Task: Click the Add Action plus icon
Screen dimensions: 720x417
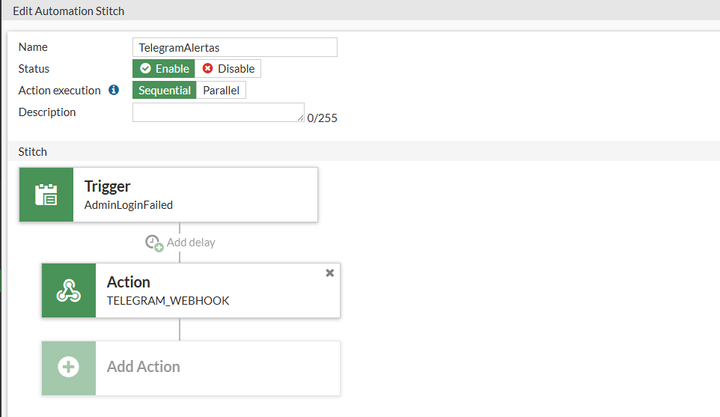Action: tap(68, 367)
